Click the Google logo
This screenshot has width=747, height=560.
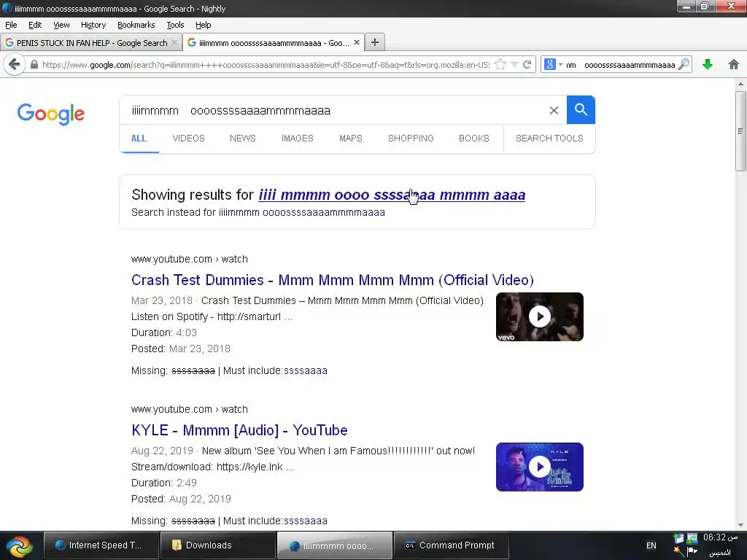pyautogui.click(x=51, y=114)
